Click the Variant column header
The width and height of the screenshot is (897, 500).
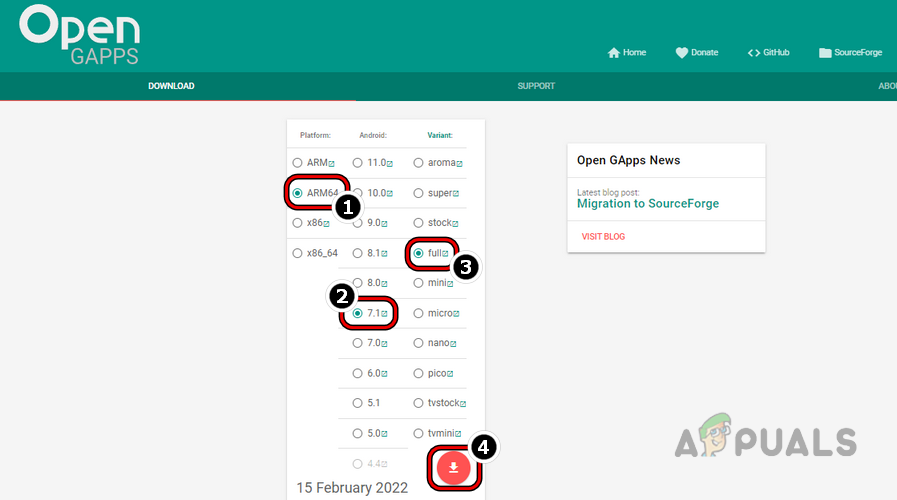tap(440, 136)
